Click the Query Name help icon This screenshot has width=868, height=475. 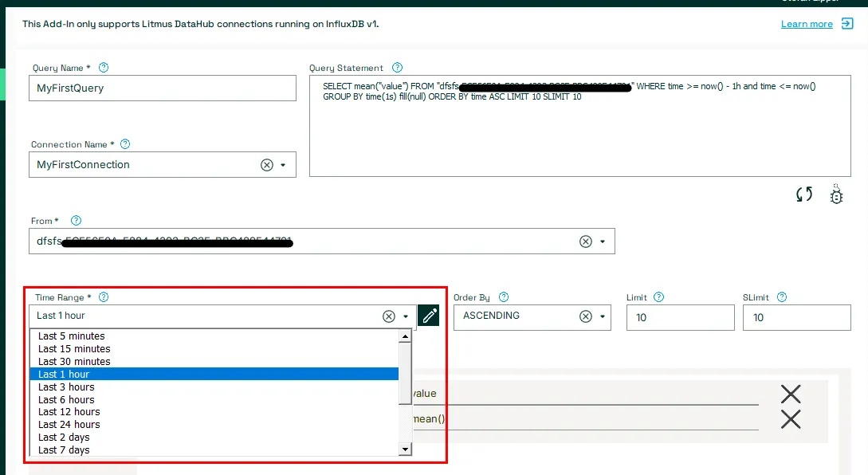tap(104, 68)
